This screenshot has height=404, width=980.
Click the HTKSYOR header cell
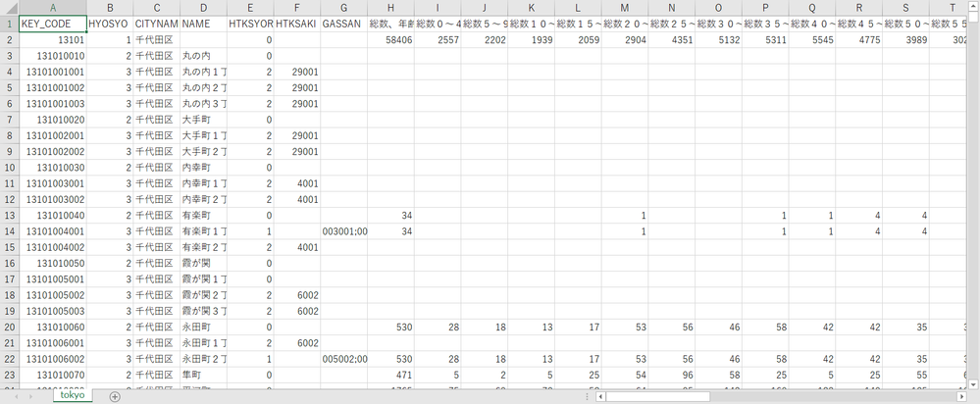tap(250, 24)
